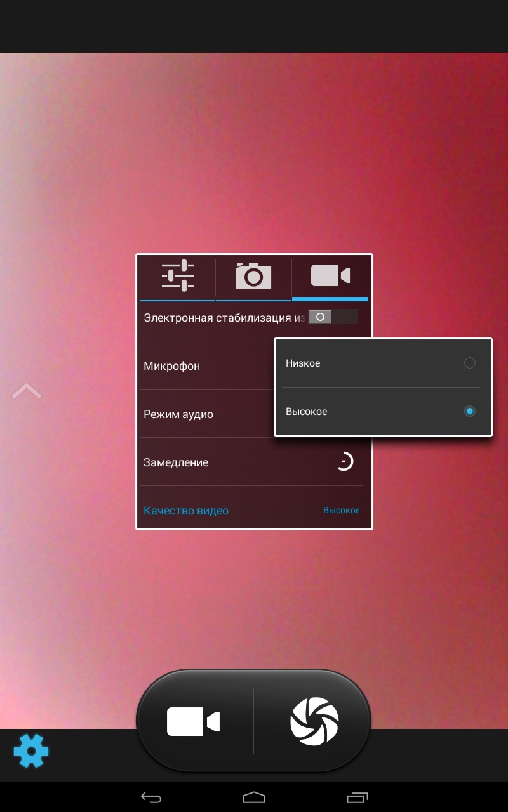This screenshot has width=508, height=812.
Task: Open the Микрофон setting
Action: click(172, 366)
